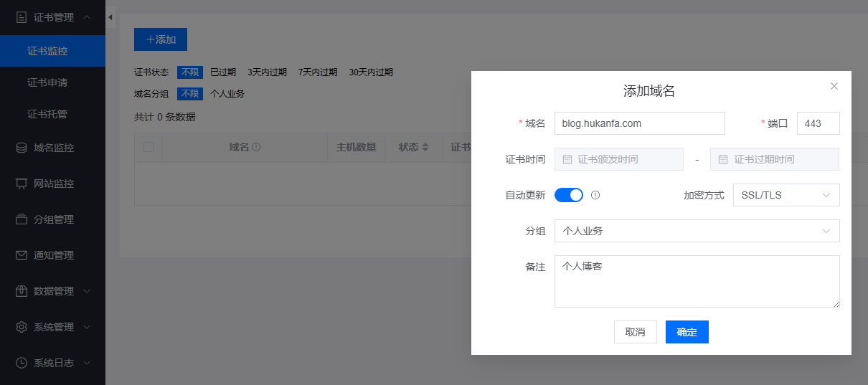
Task: Click the +添加 button
Action: [x=161, y=39]
